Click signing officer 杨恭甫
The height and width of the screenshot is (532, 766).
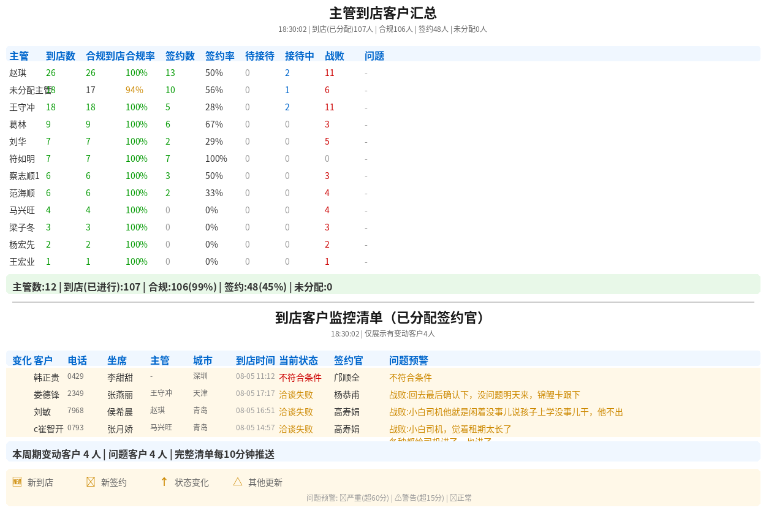[347, 395]
